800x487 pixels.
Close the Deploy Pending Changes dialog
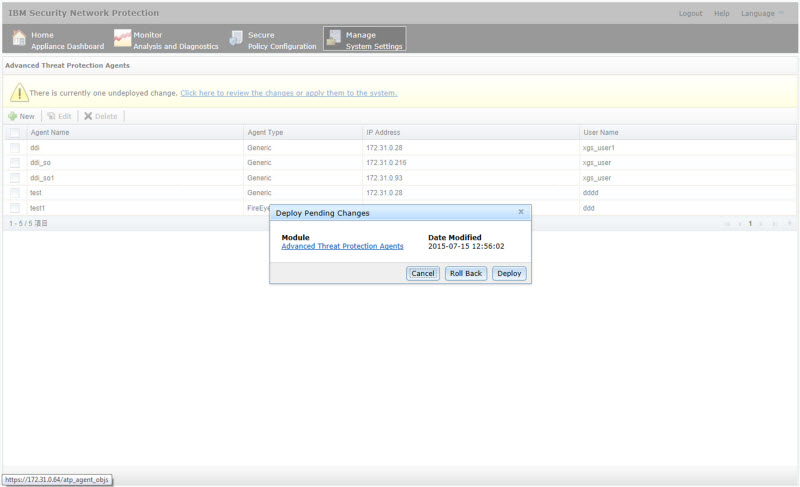point(521,212)
